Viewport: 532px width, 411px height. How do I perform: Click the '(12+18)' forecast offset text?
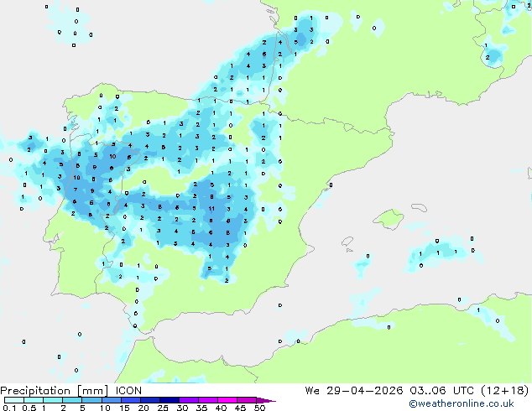click(x=505, y=391)
